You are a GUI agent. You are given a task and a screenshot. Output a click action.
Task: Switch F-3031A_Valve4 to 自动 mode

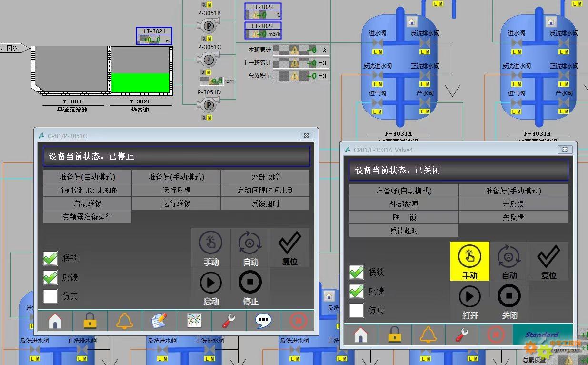pos(509,261)
